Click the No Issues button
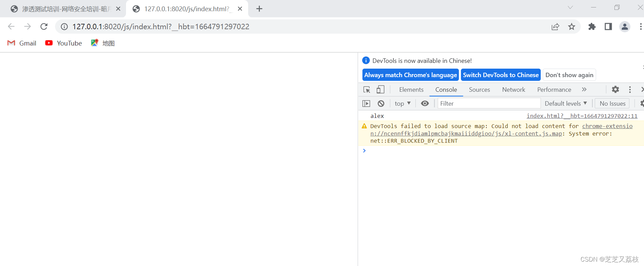This screenshot has height=266, width=644. [x=612, y=104]
